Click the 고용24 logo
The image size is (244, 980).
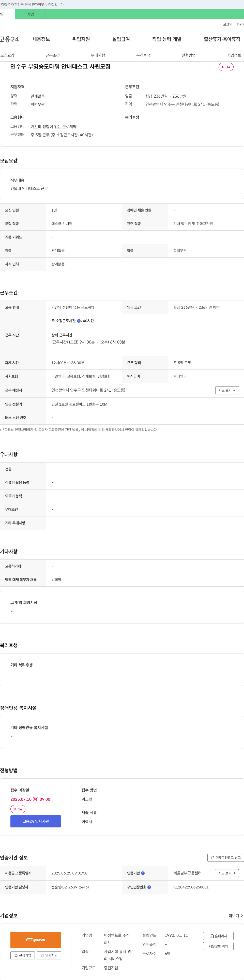point(9,39)
